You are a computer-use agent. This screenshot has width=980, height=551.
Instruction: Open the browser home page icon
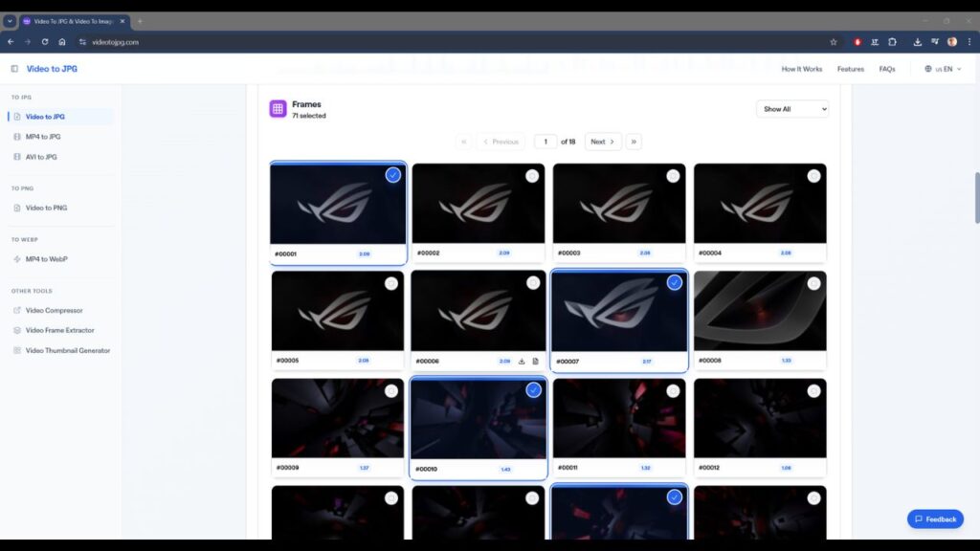pyautogui.click(x=62, y=42)
